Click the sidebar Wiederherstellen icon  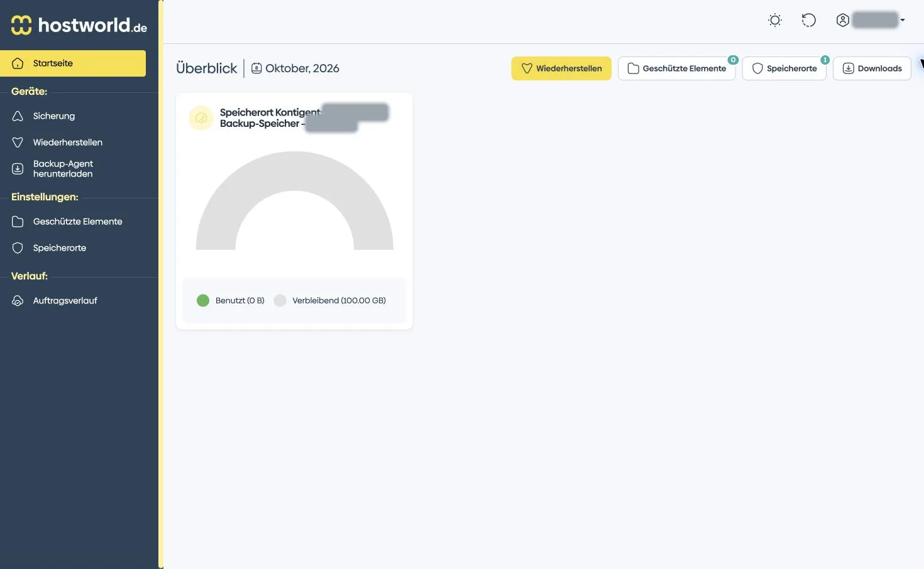[x=18, y=143]
